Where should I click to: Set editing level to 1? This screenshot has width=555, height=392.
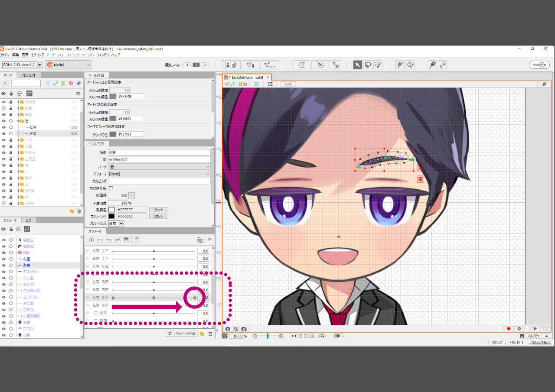click(x=187, y=65)
